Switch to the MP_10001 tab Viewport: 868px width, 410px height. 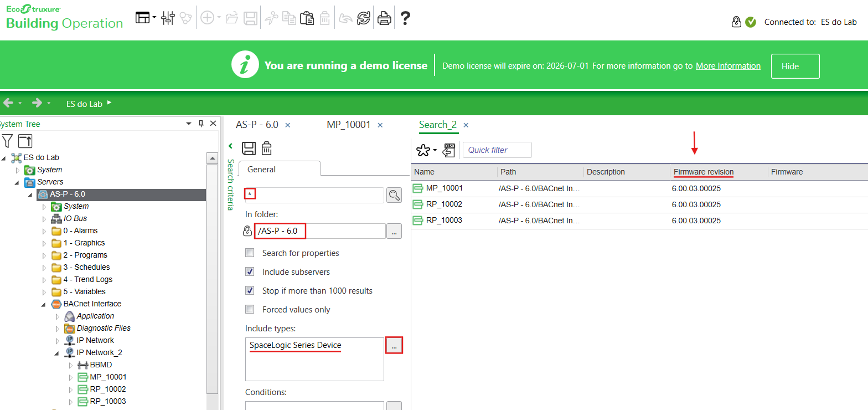click(x=348, y=125)
